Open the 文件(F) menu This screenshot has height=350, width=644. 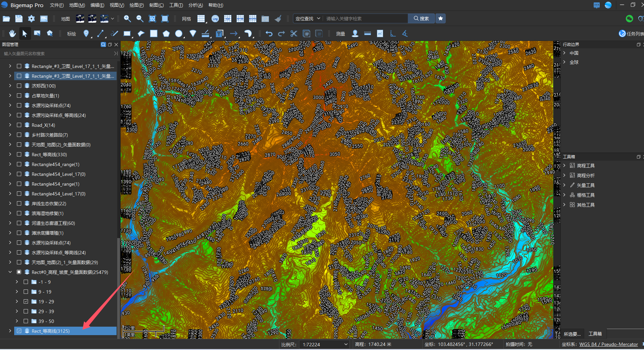pos(57,5)
